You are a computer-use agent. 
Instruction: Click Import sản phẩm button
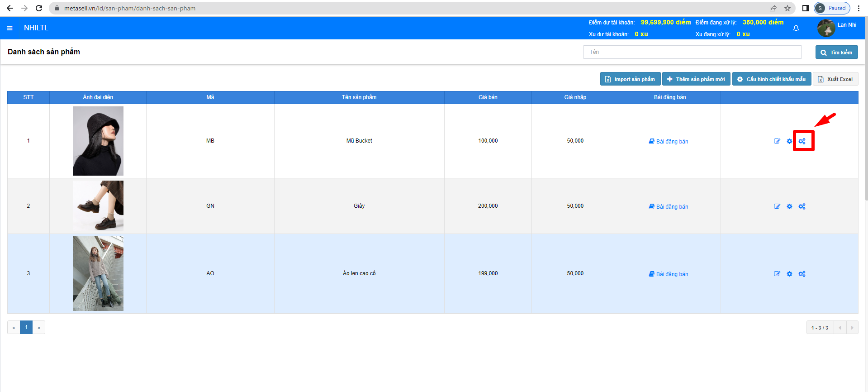pyautogui.click(x=630, y=79)
